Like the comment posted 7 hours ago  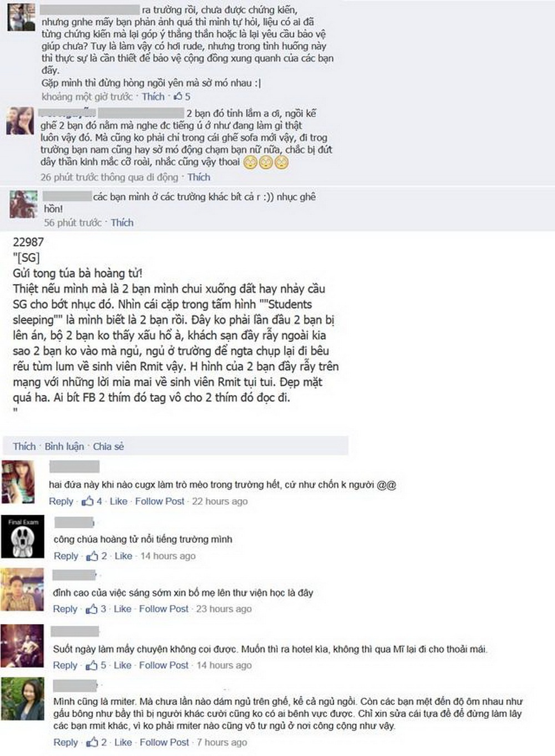point(123,743)
